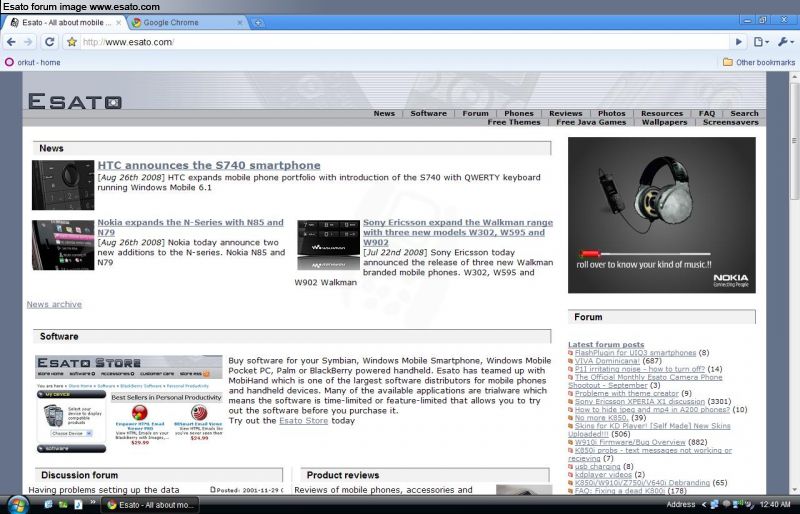Open the wrench settings menu
This screenshot has width=800, height=514.
[x=786, y=42]
